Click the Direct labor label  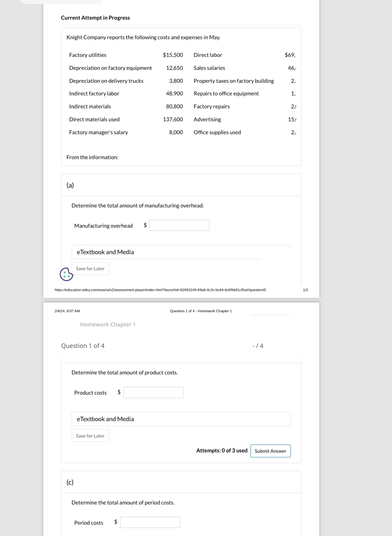click(x=208, y=55)
